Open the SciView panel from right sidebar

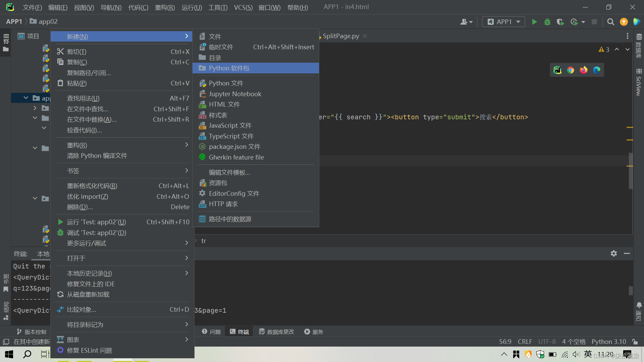639,83
